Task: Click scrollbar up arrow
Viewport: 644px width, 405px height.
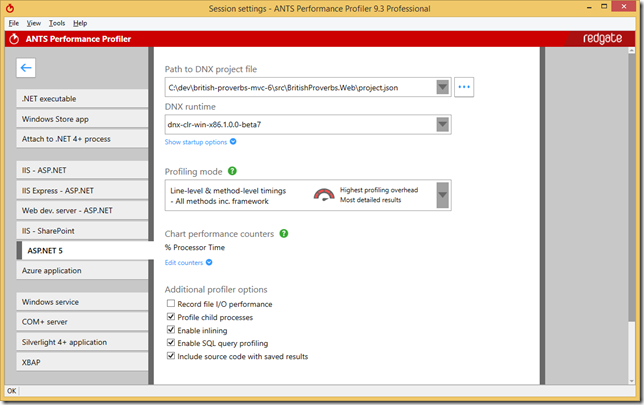Action: [632, 50]
